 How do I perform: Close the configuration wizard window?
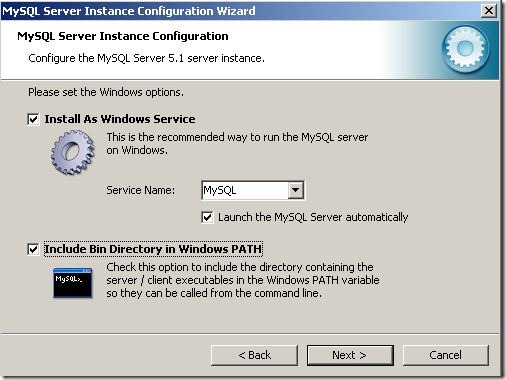pyautogui.click(x=489, y=11)
